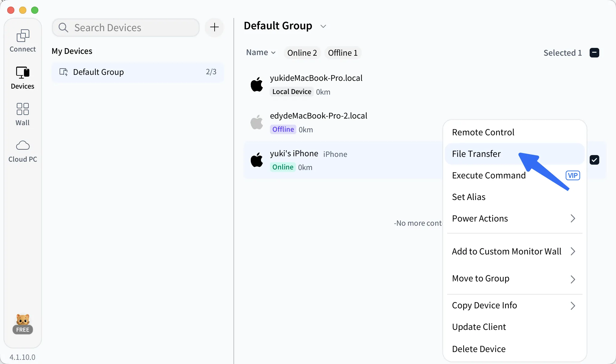
Task: Expand the Move to Group submenu
Action: click(514, 278)
